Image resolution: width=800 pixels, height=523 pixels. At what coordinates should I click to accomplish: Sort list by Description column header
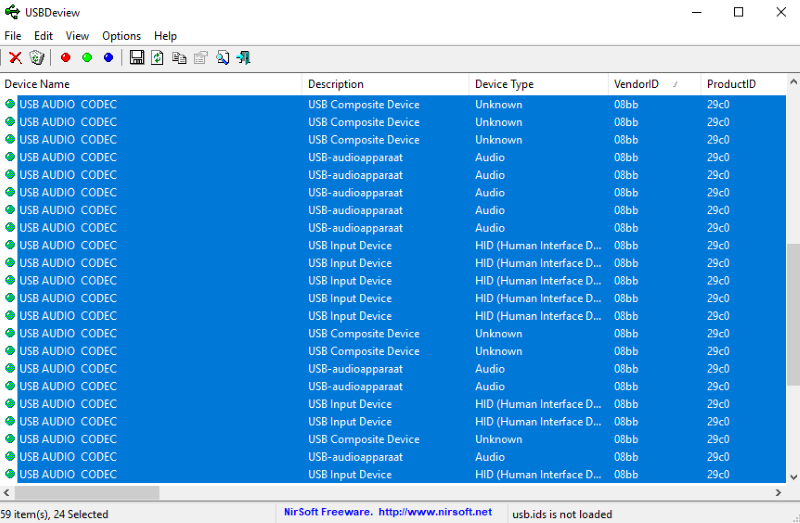click(x=336, y=85)
